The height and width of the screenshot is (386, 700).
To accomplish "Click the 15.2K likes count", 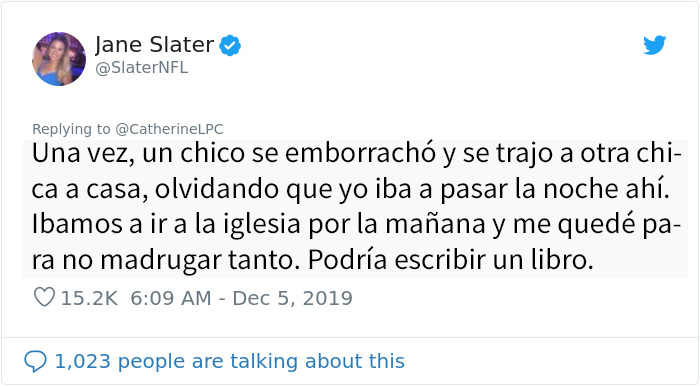I will tap(89, 298).
